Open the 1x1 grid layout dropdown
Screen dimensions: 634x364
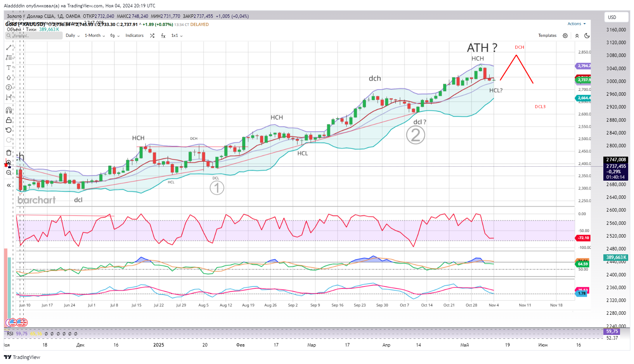click(177, 36)
